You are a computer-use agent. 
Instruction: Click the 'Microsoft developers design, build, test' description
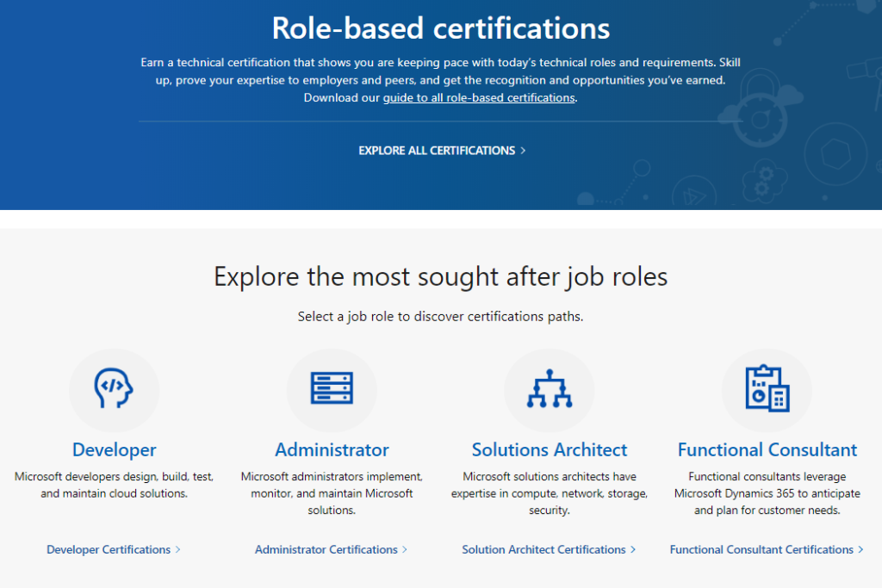point(115,485)
